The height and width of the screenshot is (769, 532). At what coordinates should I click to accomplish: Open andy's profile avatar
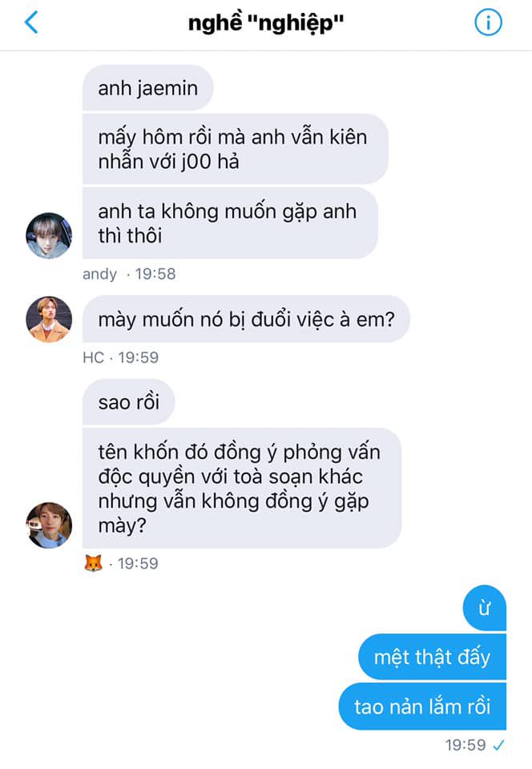click(x=49, y=236)
